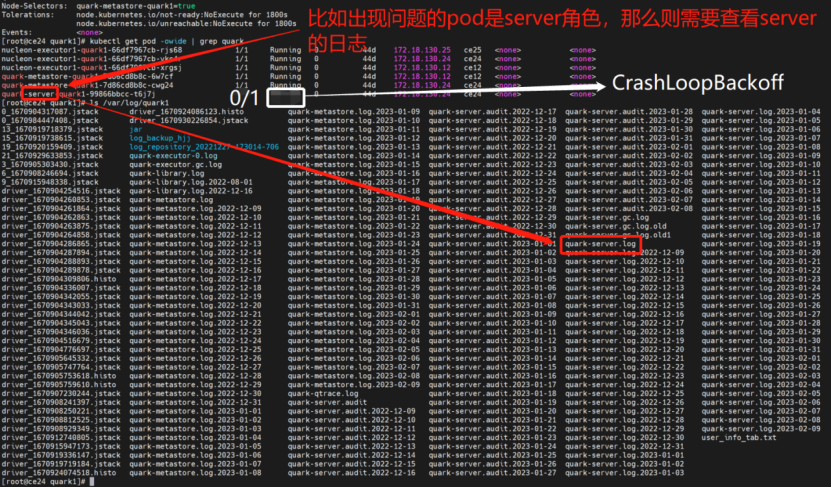Click driver_1670904254516.jstack file
This screenshot has height=487, width=831.
61,191
